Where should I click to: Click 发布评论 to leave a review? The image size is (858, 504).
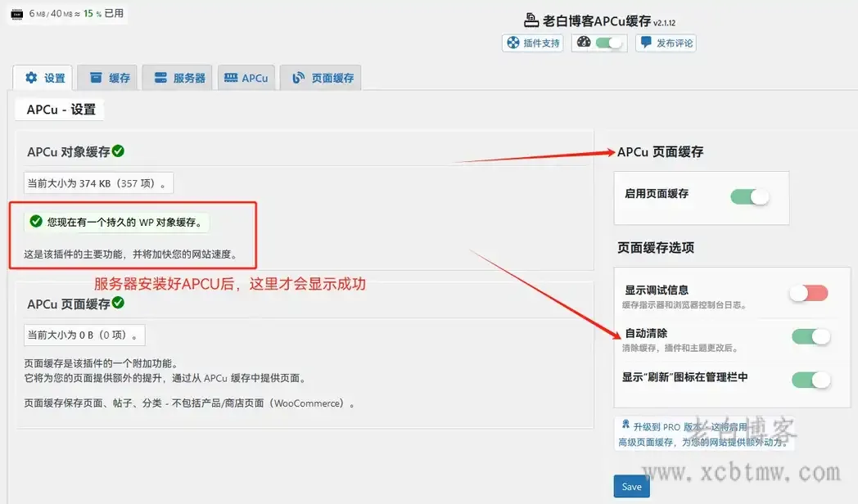(x=665, y=43)
